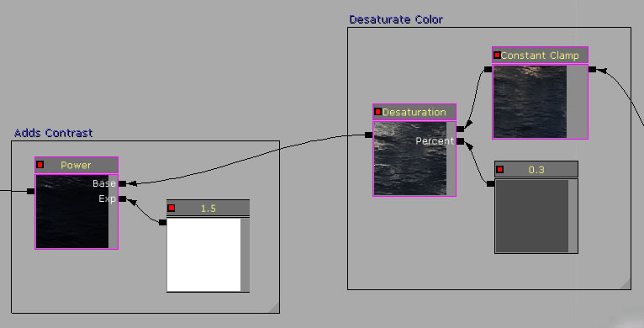Click the Percent input connector on Desaturation node
The width and height of the screenshot is (644, 328).
pos(461,141)
